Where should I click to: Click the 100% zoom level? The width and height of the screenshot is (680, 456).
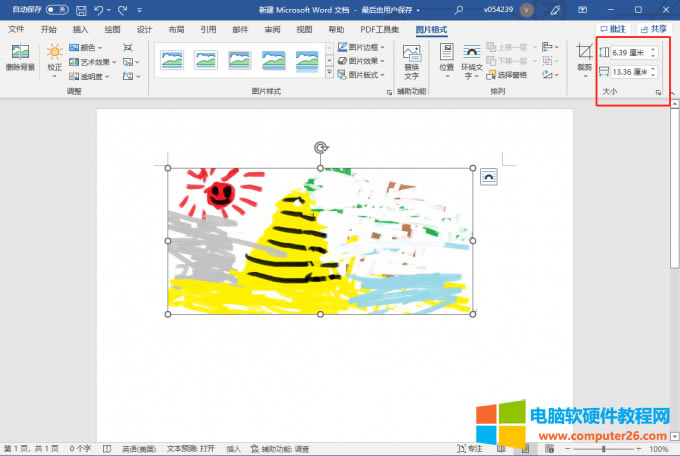coord(658,449)
